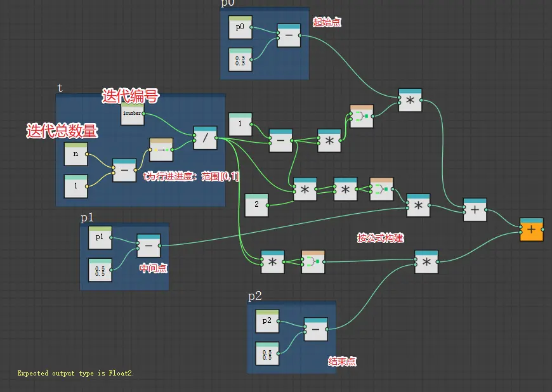Select the constant 2 node
This screenshot has height=392, width=552.
(x=256, y=205)
